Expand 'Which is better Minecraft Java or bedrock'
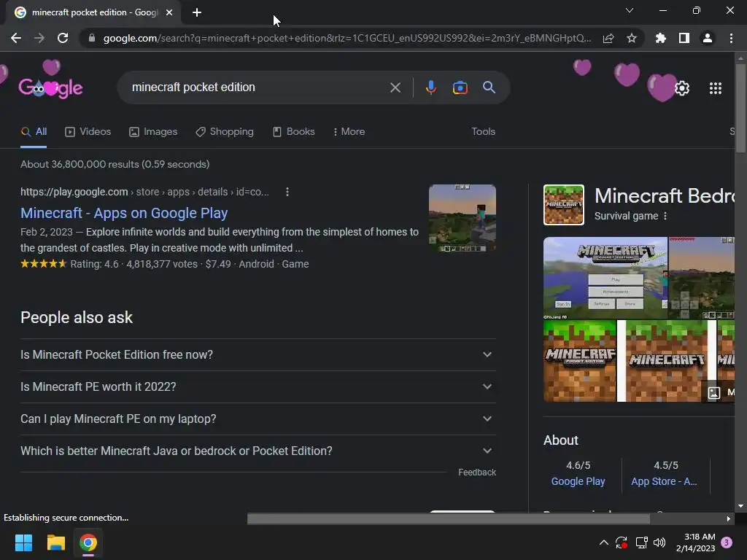Screen dimensions: 747x560 258,451
